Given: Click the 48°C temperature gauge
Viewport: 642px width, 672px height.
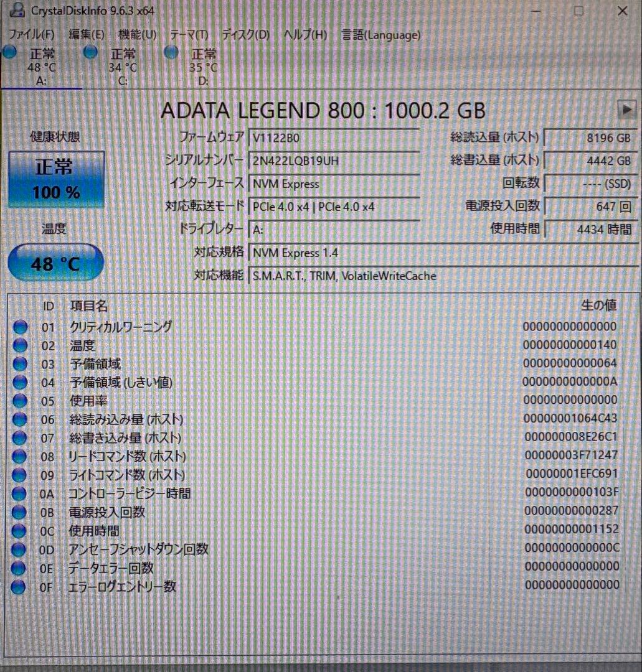Looking at the screenshot, I should click(55, 263).
